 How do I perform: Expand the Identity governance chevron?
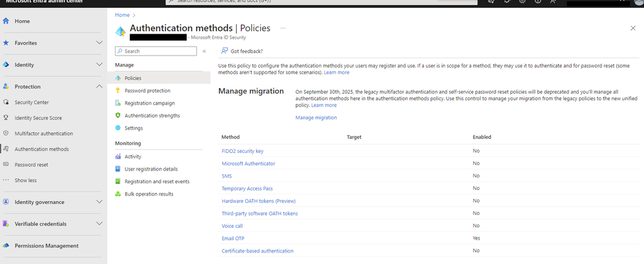pyautogui.click(x=99, y=201)
